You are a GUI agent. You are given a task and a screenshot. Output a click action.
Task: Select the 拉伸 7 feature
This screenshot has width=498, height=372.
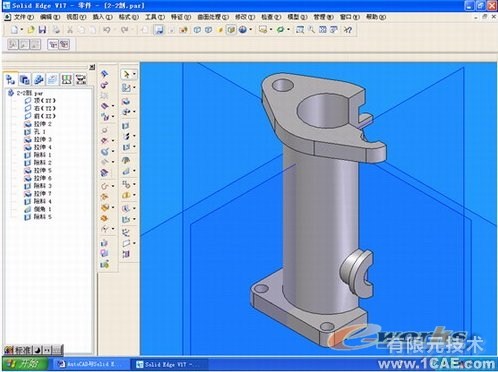(x=38, y=193)
